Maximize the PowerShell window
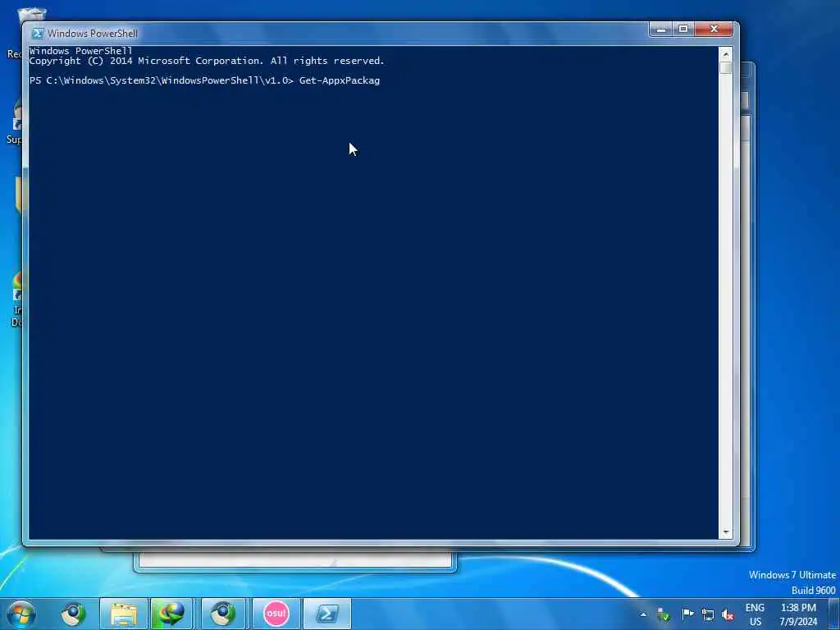Viewport: 840px width, 630px height. pyautogui.click(x=683, y=29)
